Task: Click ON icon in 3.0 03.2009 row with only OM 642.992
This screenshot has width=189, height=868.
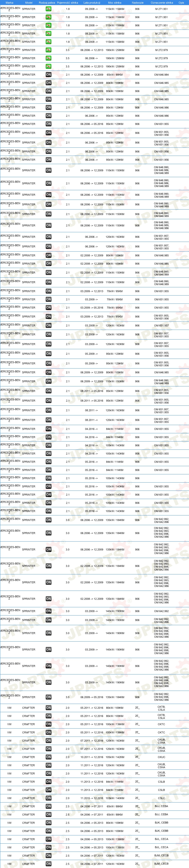Action: [x=49, y=611]
